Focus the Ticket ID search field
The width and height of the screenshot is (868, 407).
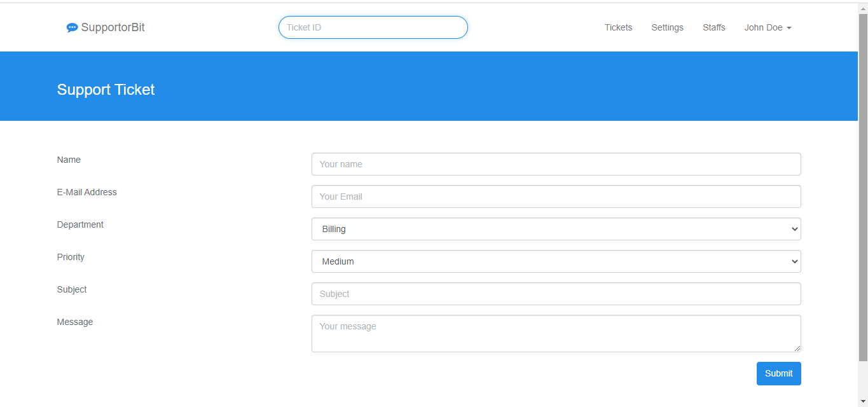point(373,27)
